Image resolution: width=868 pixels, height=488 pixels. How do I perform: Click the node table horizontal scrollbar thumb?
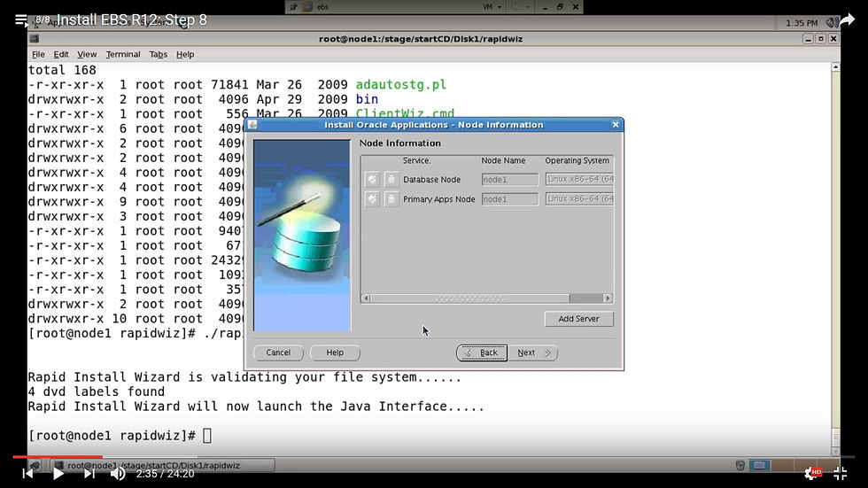tap(469, 298)
